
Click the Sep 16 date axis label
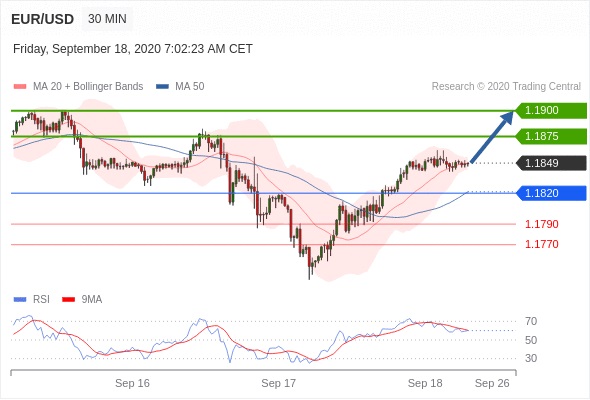132,383
